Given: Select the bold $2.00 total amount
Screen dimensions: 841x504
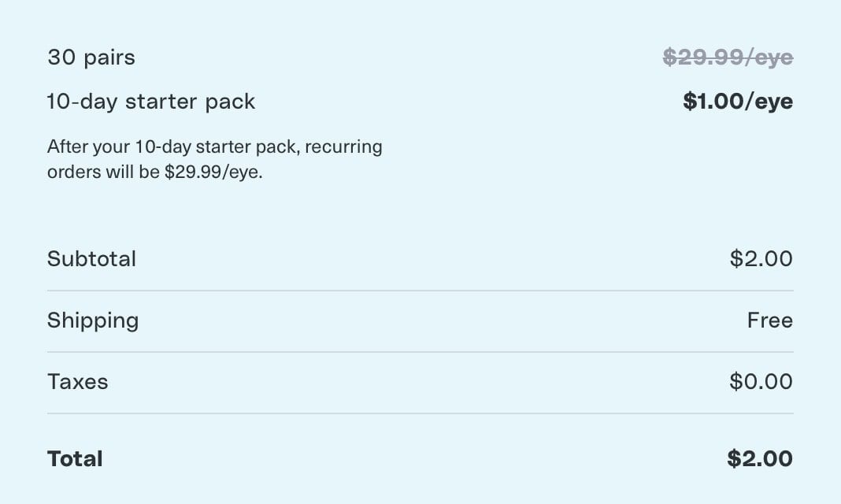Looking at the screenshot, I should pos(760,459).
